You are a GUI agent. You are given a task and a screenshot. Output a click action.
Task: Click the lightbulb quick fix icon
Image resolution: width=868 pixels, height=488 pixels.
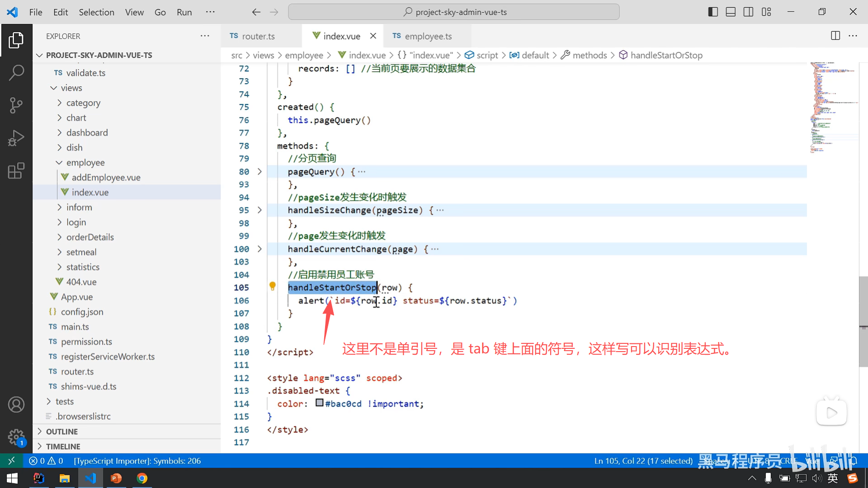tap(273, 286)
